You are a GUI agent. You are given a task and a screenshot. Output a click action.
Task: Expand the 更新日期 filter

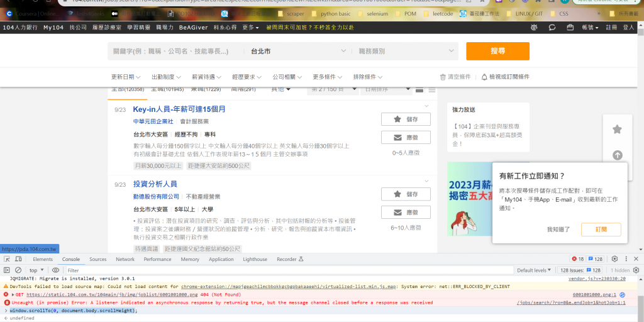pos(126,77)
